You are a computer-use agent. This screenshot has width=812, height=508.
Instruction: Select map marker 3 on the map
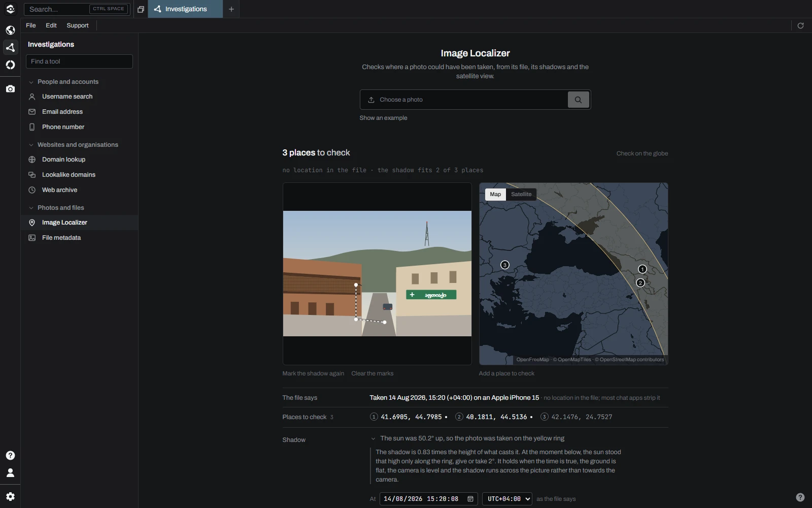coord(504,265)
